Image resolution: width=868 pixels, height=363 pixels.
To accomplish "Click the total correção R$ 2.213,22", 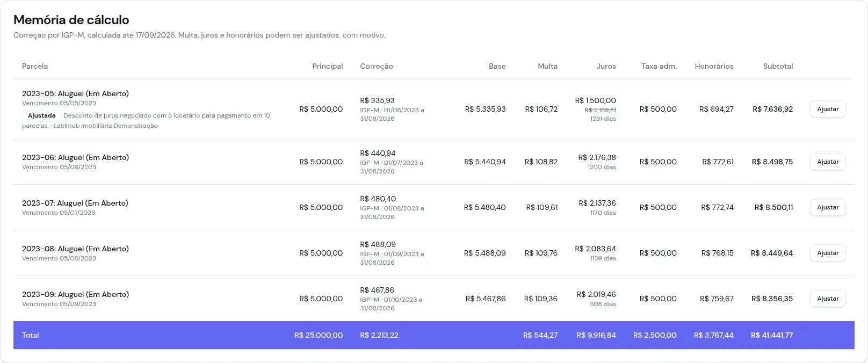I will [x=379, y=335].
